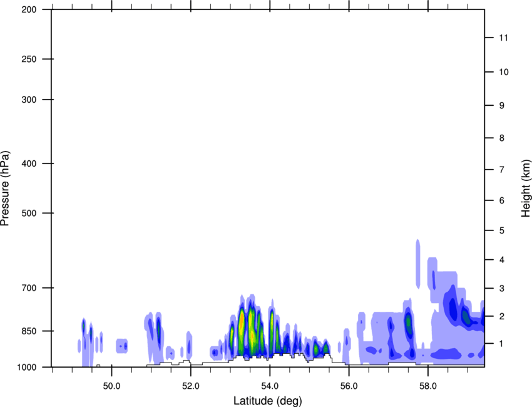Screen dimensions: 532x407
Task: Click the 250 pressure axis label
Action: coord(29,59)
